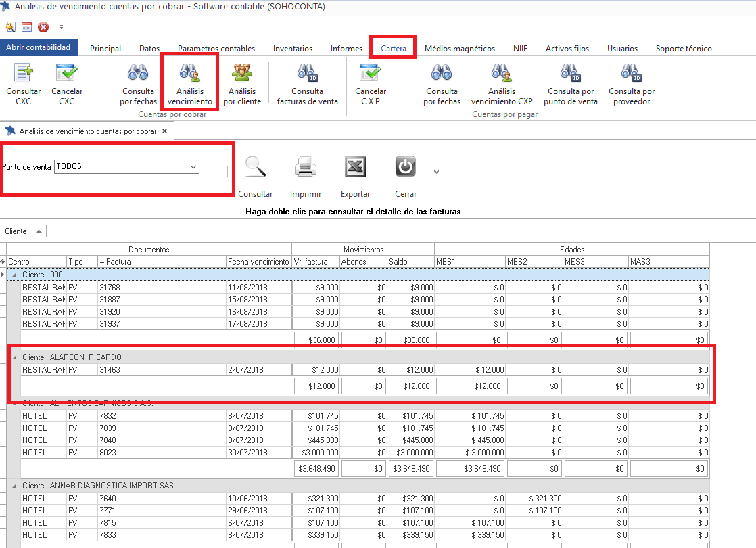Switch to the Inventarios ribbon tab
This screenshot has height=548, width=756.
tap(292, 49)
